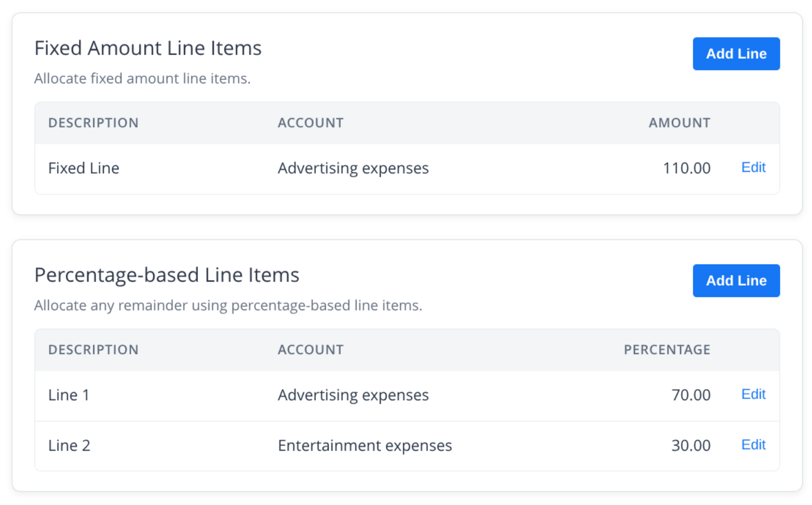Click Advertising expenses in the Line 1 row
The height and width of the screenshot is (505, 812).
pyautogui.click(x=353, y=395)
